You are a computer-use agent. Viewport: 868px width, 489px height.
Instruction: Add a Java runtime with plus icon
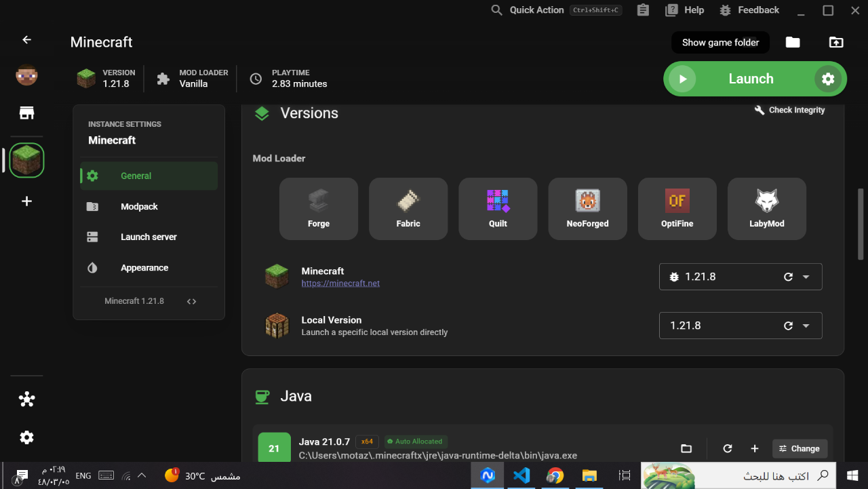[754, 448]
